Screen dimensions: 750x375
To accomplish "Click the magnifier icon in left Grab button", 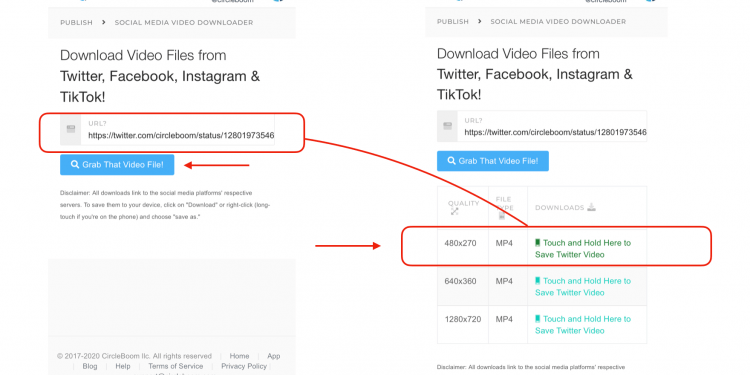I will [75, 165].
